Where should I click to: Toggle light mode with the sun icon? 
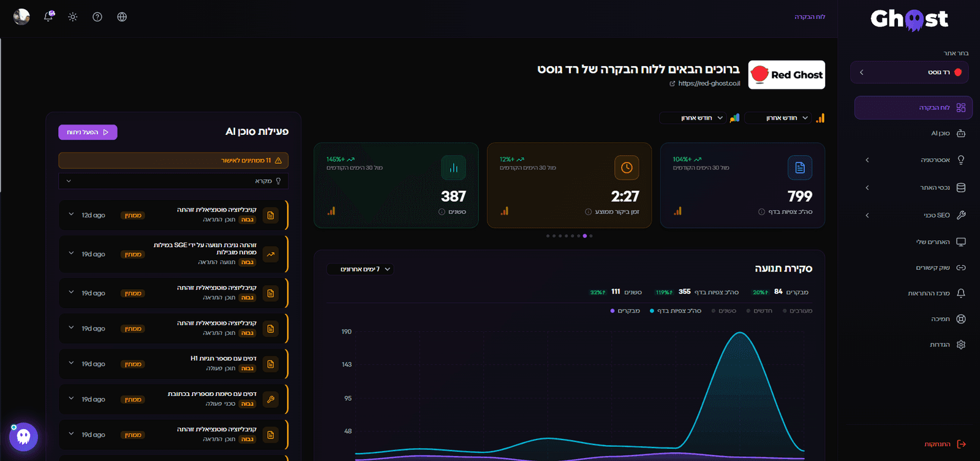(x=73, y=17)
